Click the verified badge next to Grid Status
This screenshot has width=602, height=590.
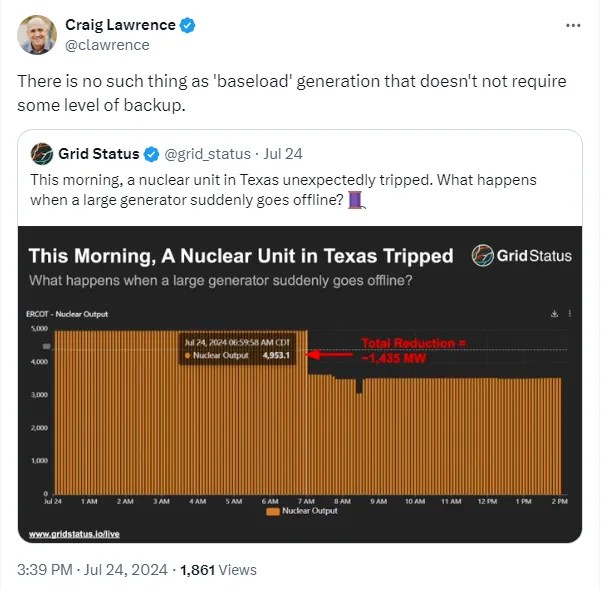(151, 154)
